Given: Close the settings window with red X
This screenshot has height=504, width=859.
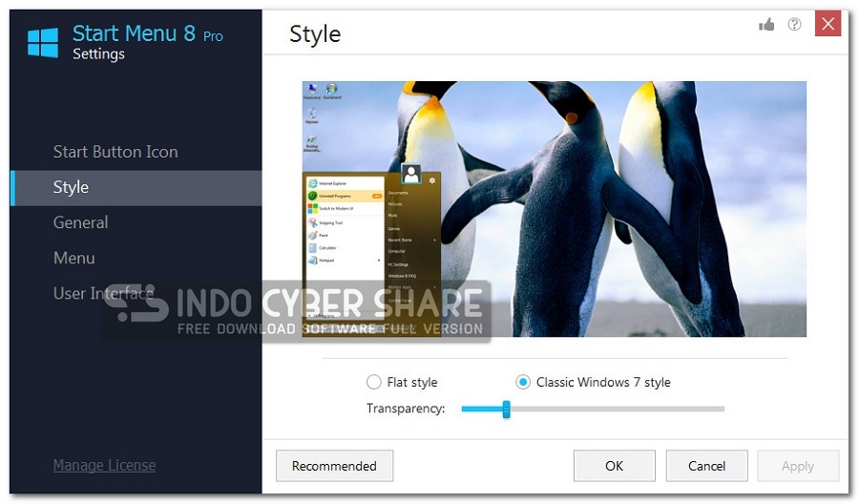Looking at the screenshot, I should click(x=828, y=24).
